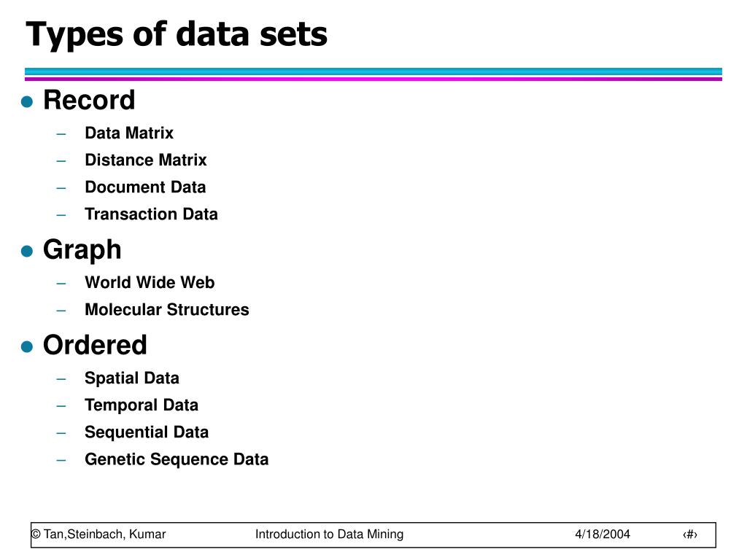Click the blue bullet beside Graph
747x560 pixels.
tap(27, 251)
